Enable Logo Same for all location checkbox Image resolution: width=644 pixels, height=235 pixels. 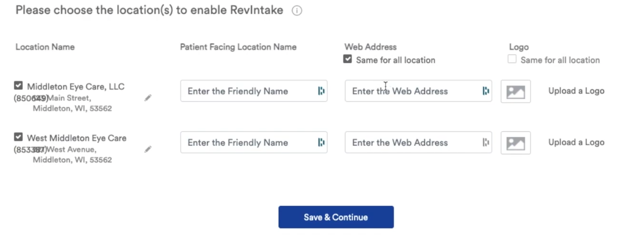[512, 59]
